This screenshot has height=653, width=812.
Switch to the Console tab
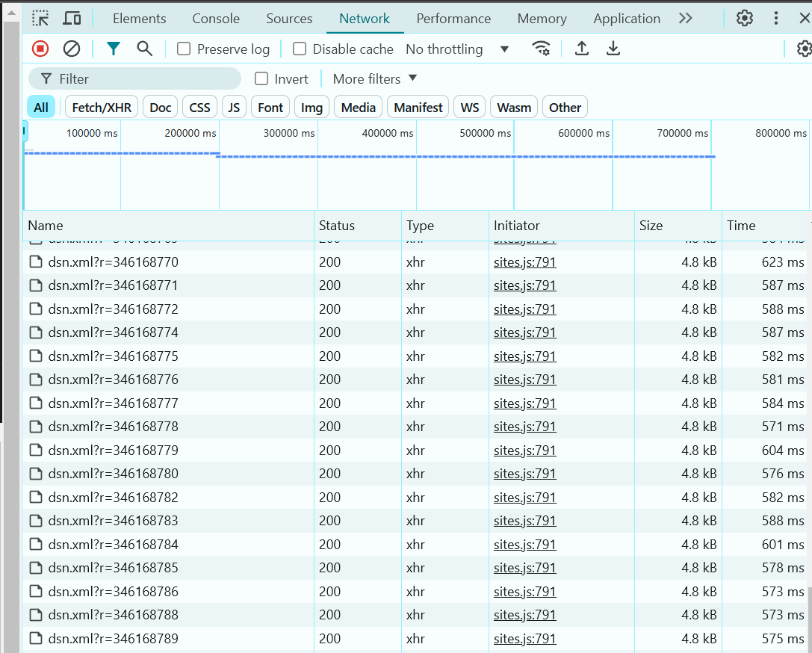point(216,19)
